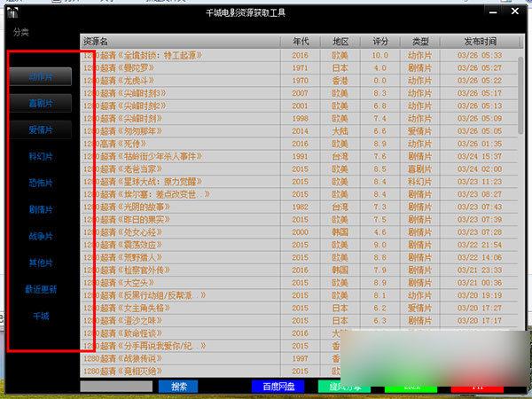Click the red button at bottom right

point(477,387)
